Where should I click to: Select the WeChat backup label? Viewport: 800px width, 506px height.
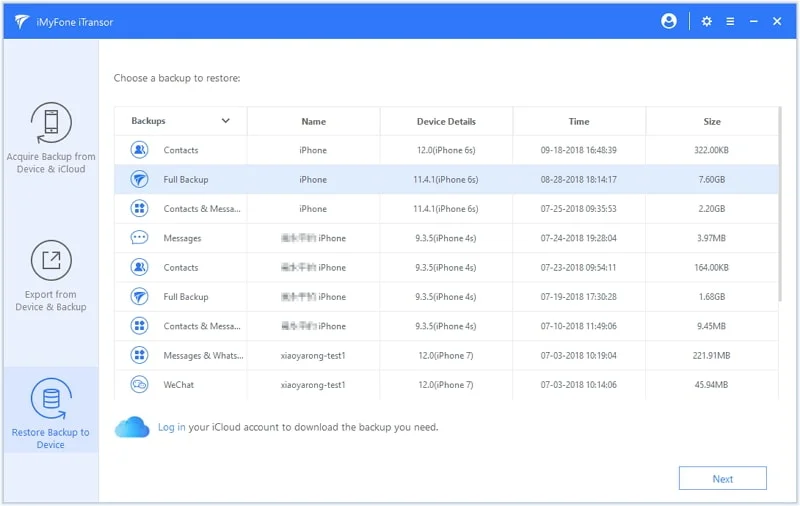point(179,385)
